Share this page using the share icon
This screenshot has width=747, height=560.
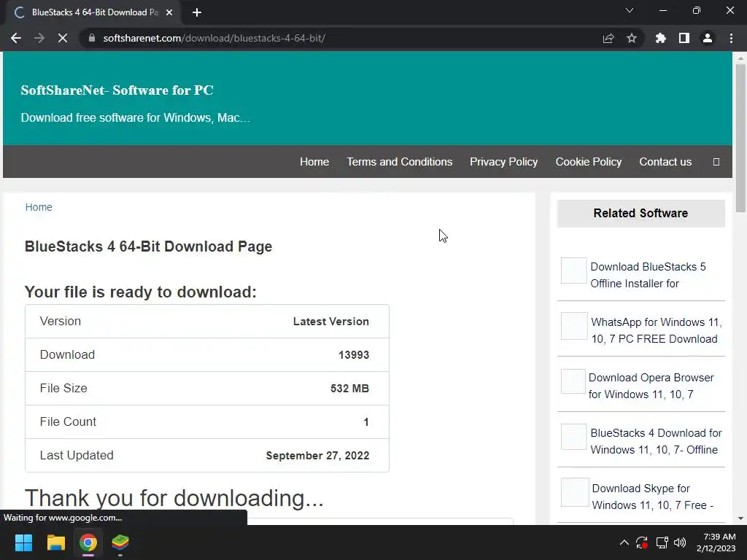(608, 38)
